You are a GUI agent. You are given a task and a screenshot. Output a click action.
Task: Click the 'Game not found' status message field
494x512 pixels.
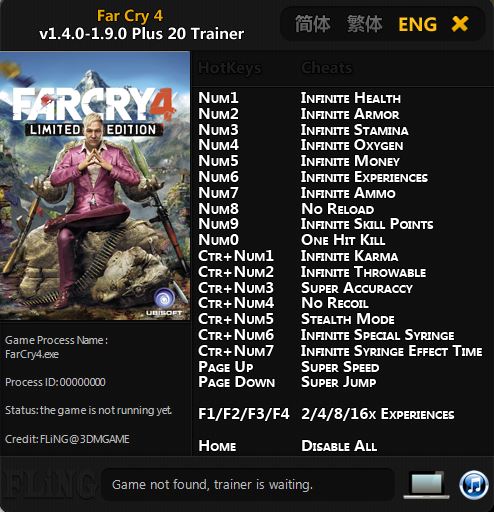click(247, 484)
